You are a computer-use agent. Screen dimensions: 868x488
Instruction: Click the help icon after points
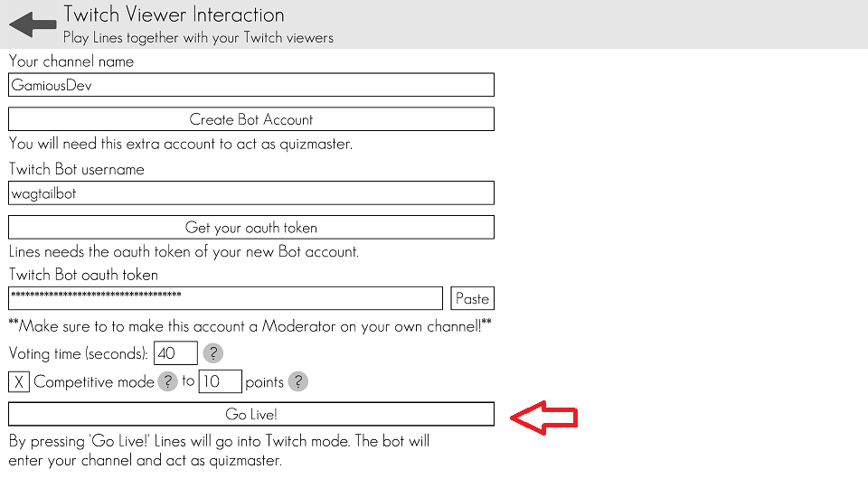pos(297,381)
